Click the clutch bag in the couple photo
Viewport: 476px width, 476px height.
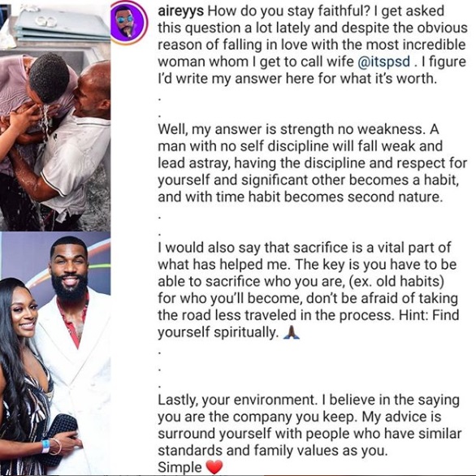click(x=63, y=433)
